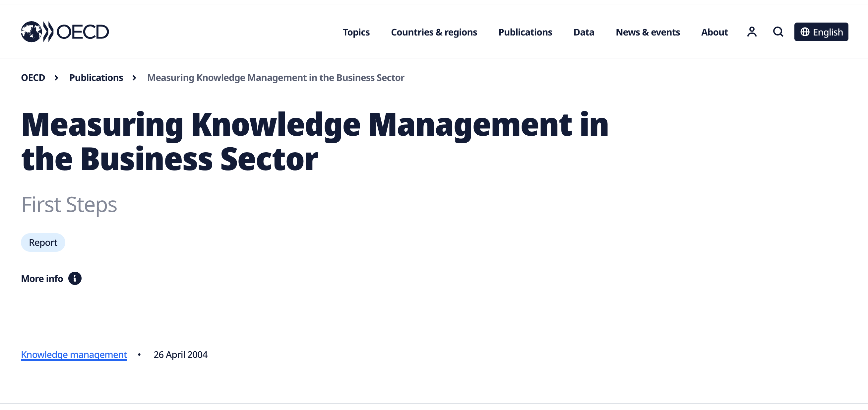Open the Topics menu
Screen dimensions: 868x410
coord(356,32)
